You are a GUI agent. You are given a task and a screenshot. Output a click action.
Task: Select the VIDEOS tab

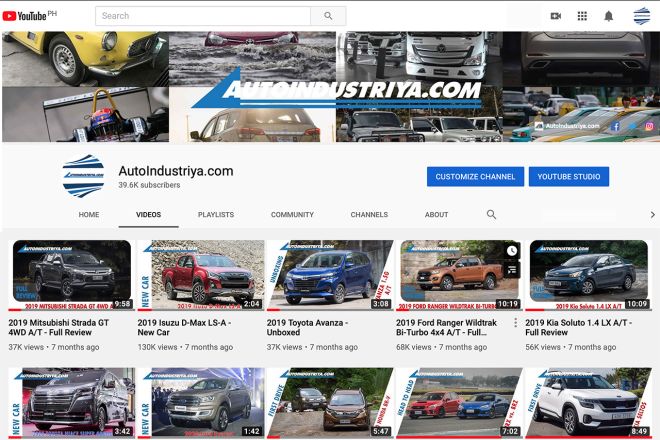click(x=149, y=214)
